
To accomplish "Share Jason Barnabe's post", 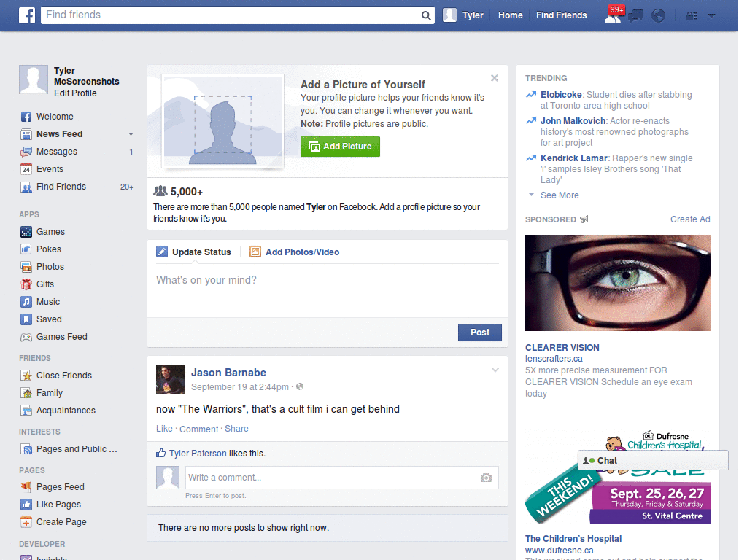I will [236, 429].
